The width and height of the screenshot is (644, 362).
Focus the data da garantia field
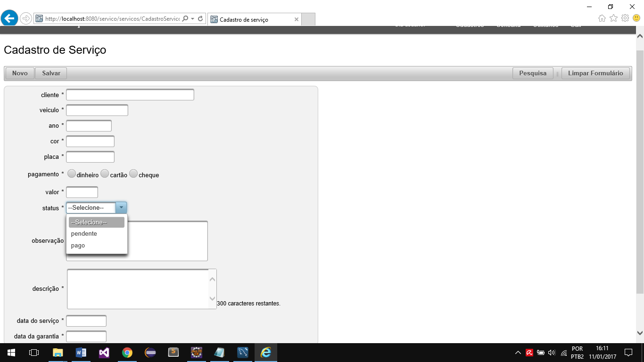(x=86, y=337)
